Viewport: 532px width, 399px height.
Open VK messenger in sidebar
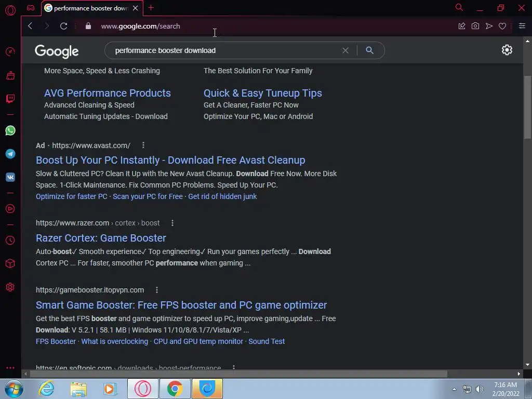click(x=10, y=177)
